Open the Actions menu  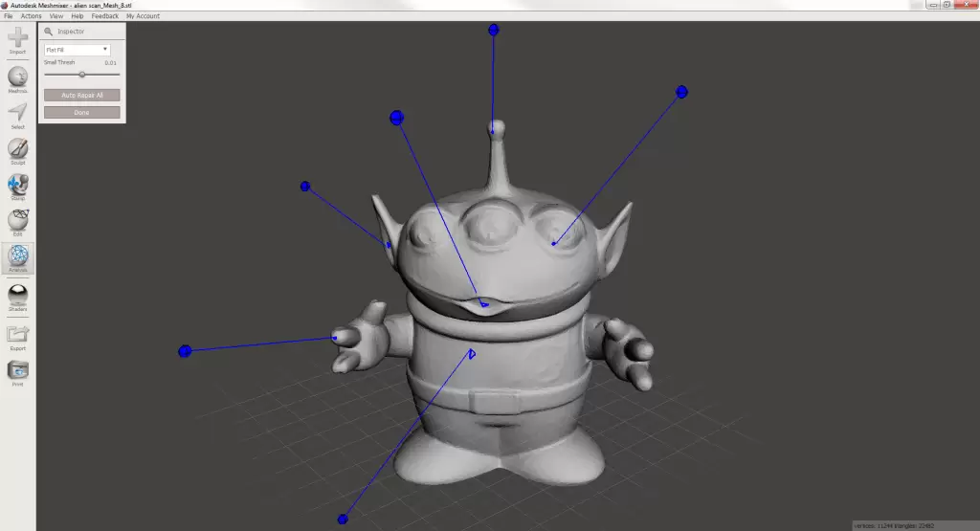coord(31,15)
